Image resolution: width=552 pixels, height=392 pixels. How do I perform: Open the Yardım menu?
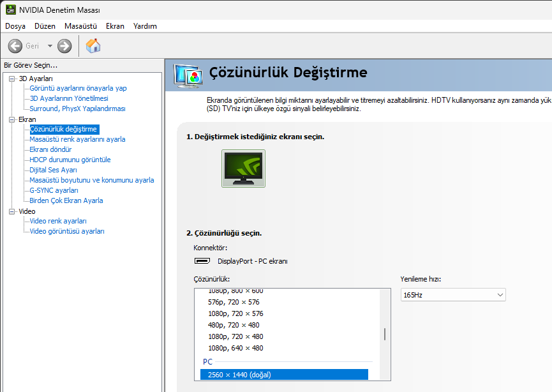145,26
